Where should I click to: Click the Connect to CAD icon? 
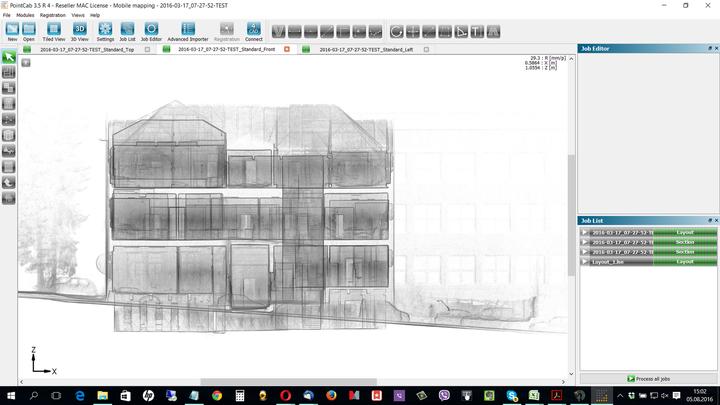coord(254,30)
